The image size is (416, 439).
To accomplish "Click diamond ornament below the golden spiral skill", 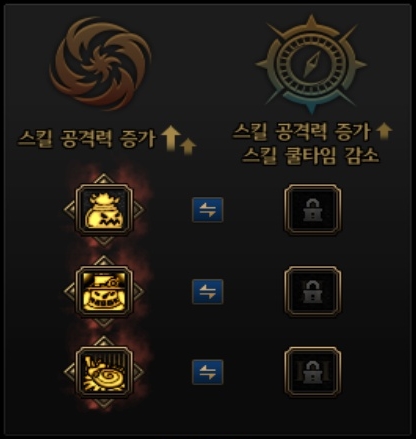I will (x=104, y=403).
